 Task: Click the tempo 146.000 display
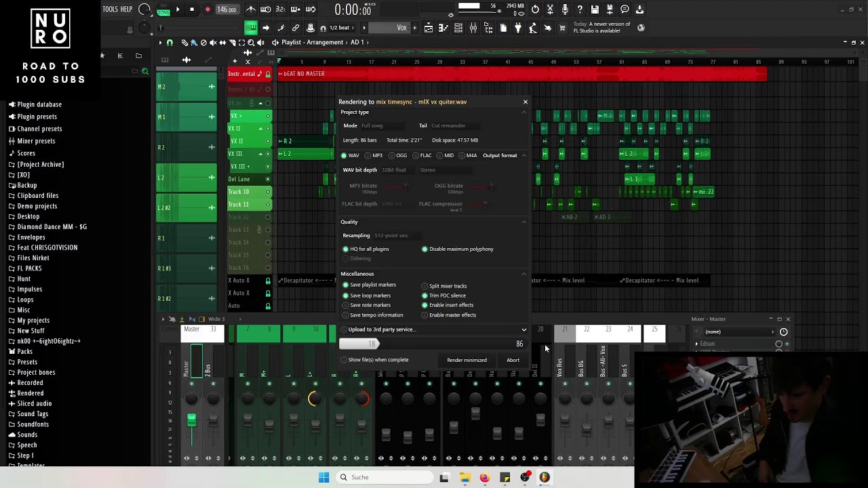pos(226,9)
